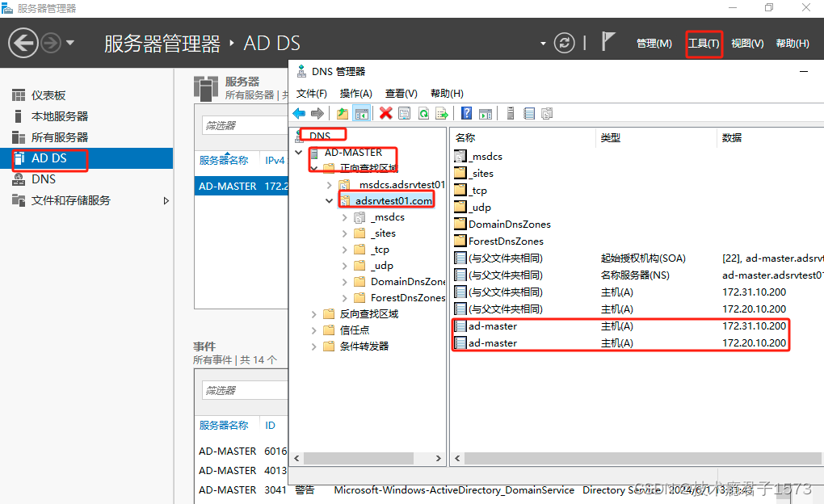Click the server tower icon in DNS toolbar

click(511, 113)
